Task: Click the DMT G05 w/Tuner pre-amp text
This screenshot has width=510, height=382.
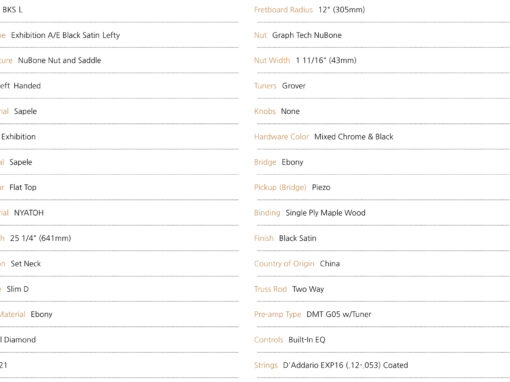Action: [339, 314]
